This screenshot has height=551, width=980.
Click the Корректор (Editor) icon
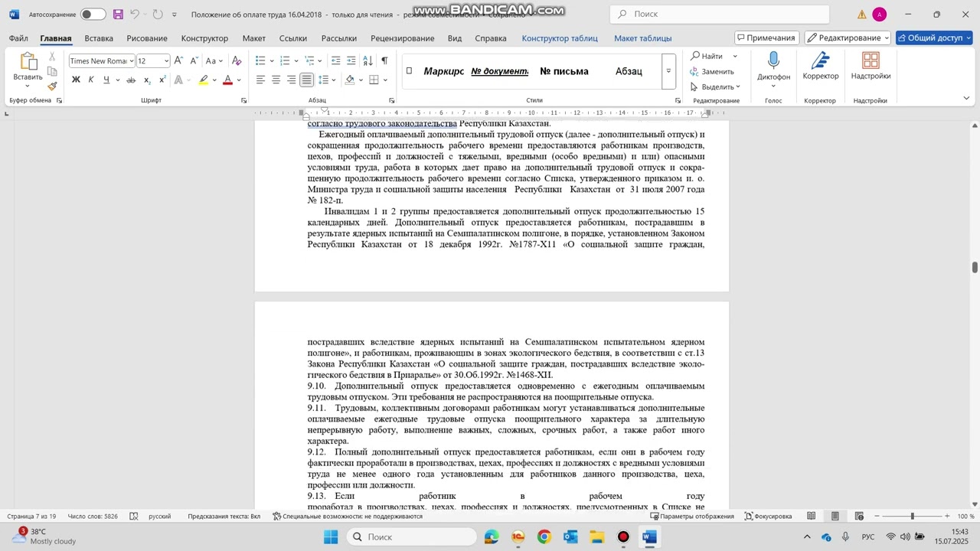(x=820, y=61)
